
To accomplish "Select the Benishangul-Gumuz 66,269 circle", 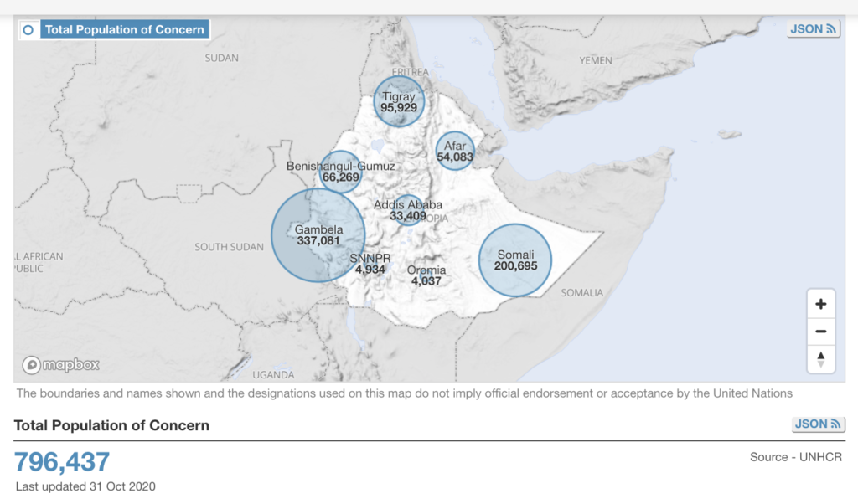I will (341, 172).
